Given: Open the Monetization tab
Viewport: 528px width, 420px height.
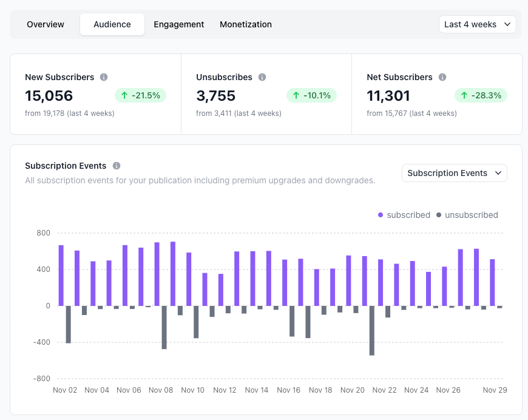Looking at the screenshot, I should tap(246, 24).
